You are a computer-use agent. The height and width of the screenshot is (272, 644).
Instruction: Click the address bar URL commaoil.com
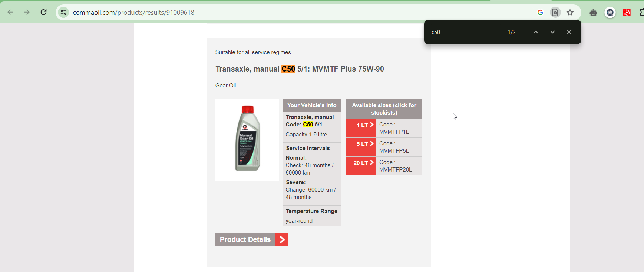tap(133, 13)
